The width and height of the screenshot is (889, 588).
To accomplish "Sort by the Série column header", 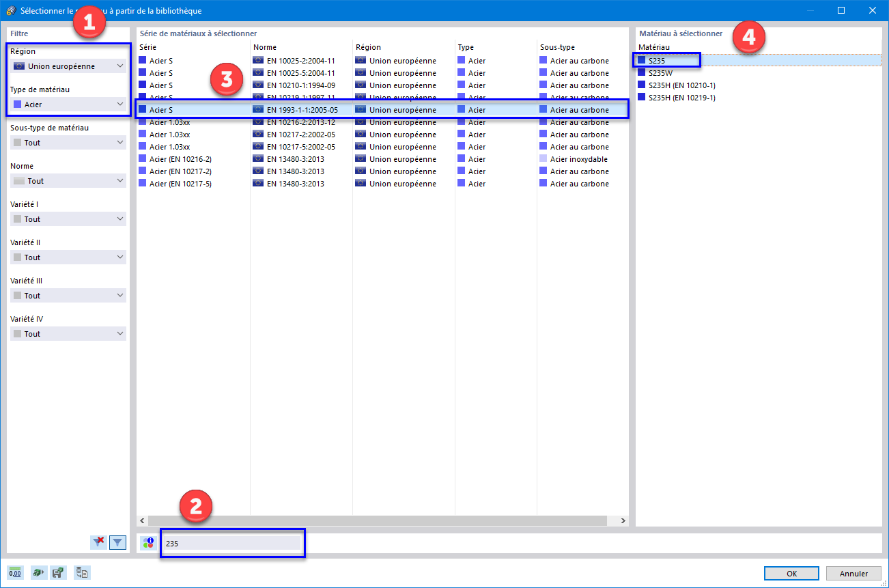I will [x=193, y=47].
